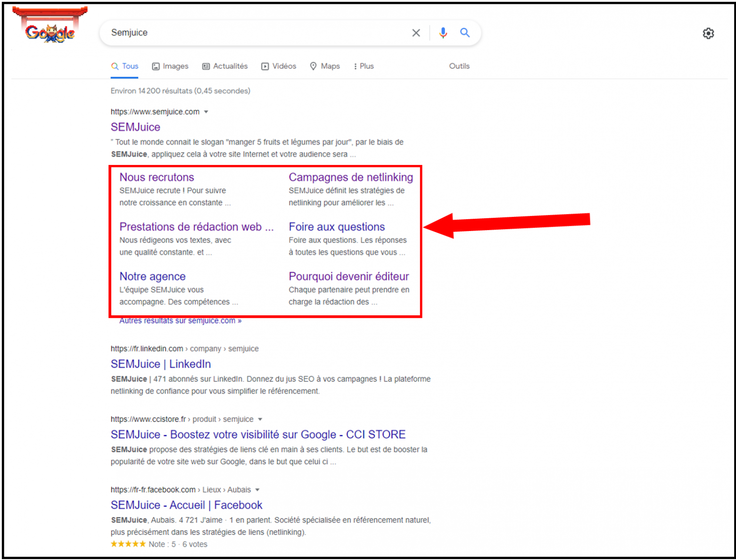Clear the search box with X

(416, 33)
